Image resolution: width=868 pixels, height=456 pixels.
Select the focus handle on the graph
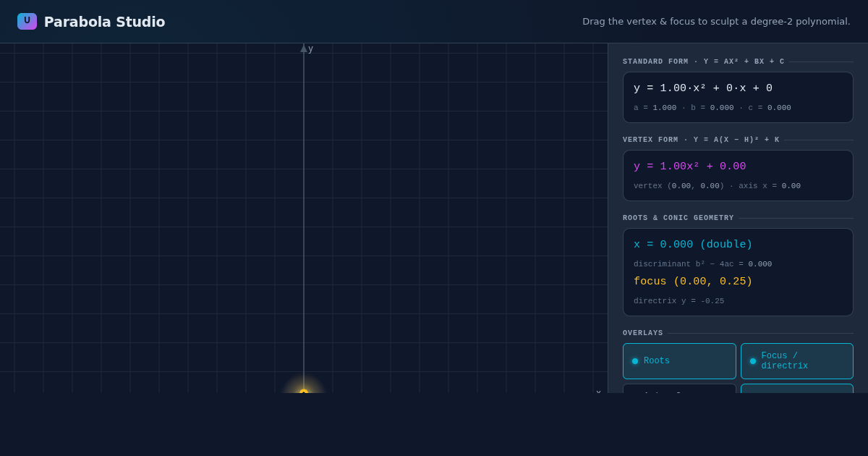(304, 392)
